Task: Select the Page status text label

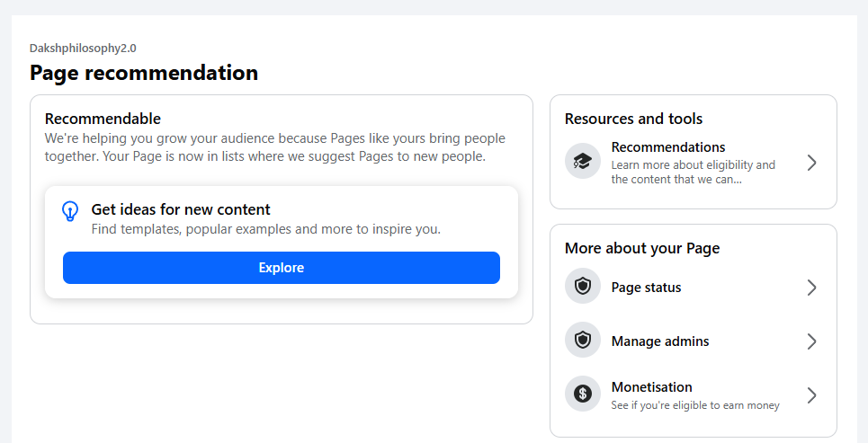Action: click(646, 288)
